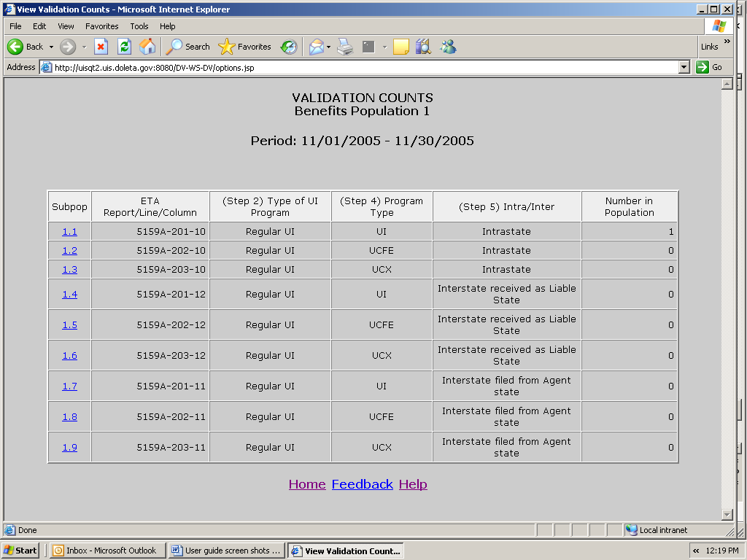
Task: Open the Favorites menu
Action: [x=102, y=26]
